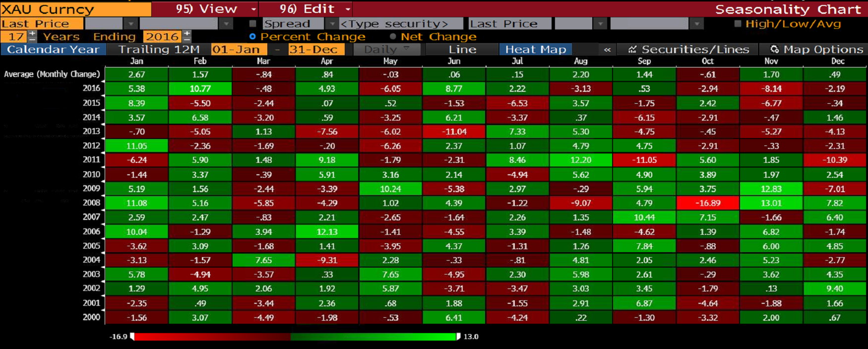The width and height of the screenshot is (868, 349).
Task: Switch to the Calendar Year tab
Action: [53, 49]
